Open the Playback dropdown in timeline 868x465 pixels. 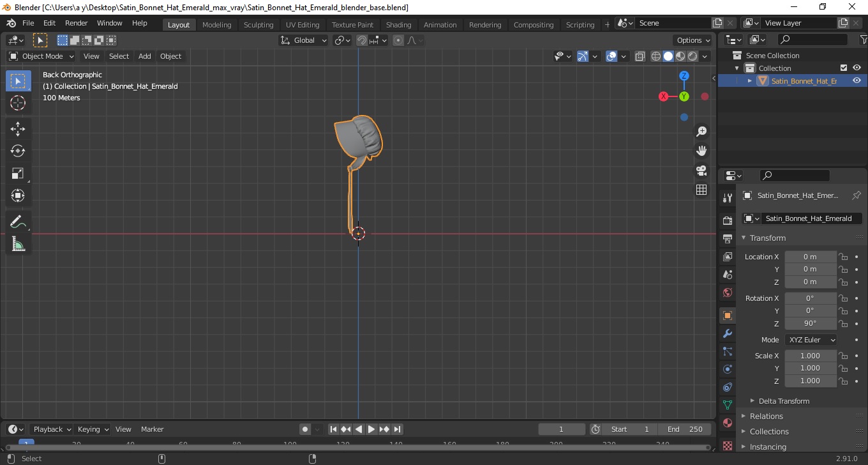coord(52,429)
